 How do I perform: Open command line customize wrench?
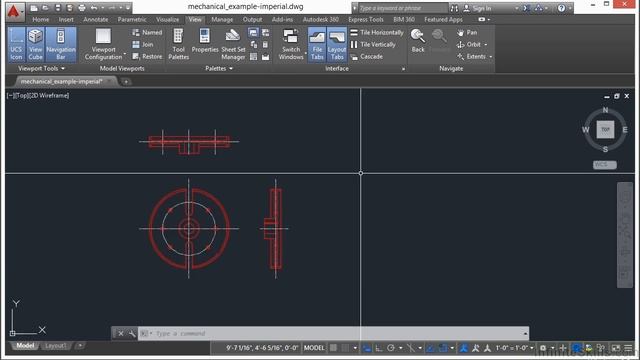[x=131, y=333]
